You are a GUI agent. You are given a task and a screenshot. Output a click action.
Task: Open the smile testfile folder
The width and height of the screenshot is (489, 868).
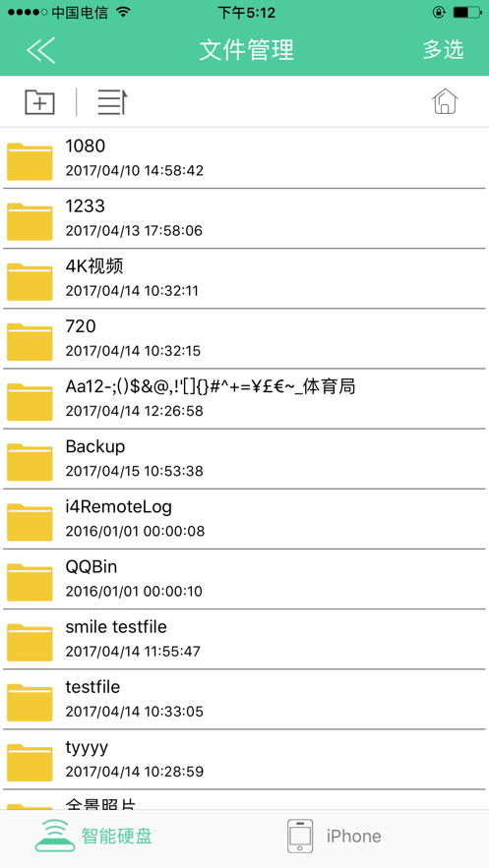click(x=244, y=639)
